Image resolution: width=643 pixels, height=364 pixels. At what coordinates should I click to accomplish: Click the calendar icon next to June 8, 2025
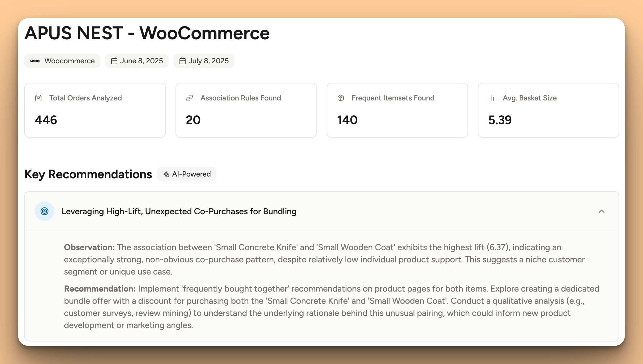114,61
